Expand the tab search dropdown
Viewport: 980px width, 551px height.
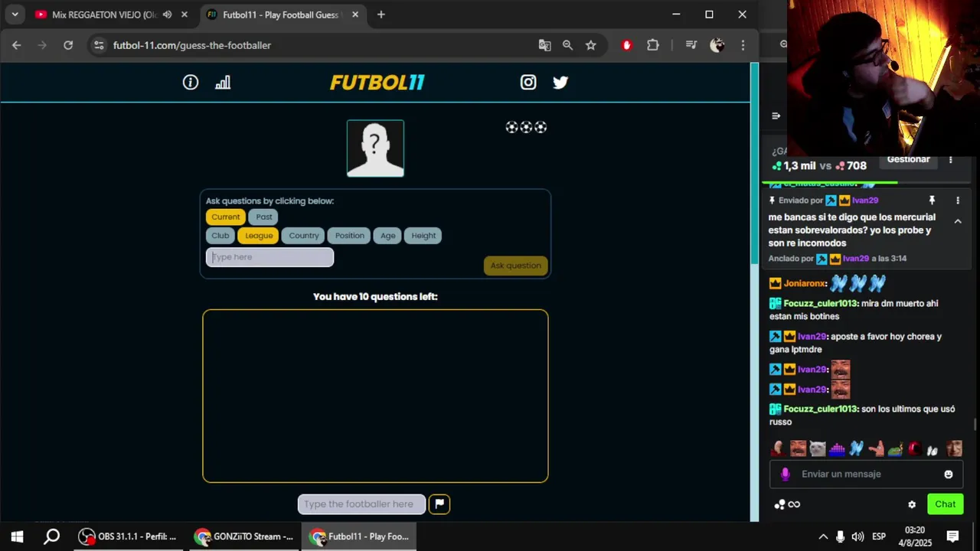tap(15, 15)
